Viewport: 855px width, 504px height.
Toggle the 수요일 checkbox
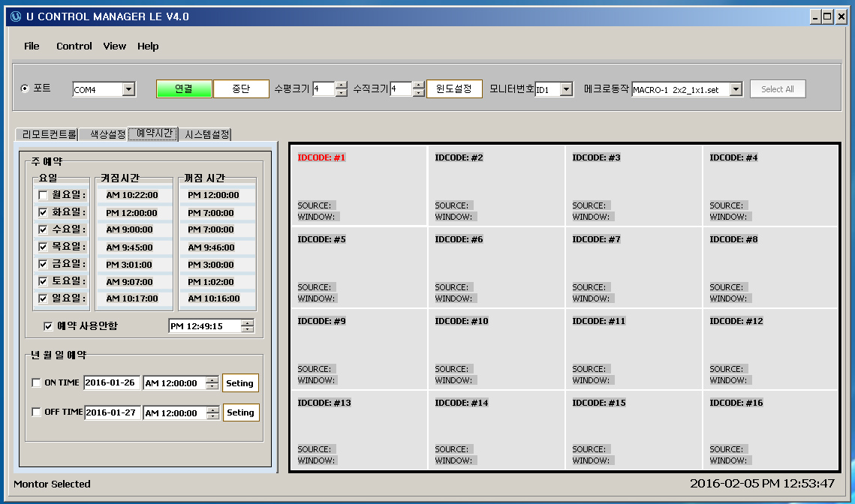click(43, 230)
